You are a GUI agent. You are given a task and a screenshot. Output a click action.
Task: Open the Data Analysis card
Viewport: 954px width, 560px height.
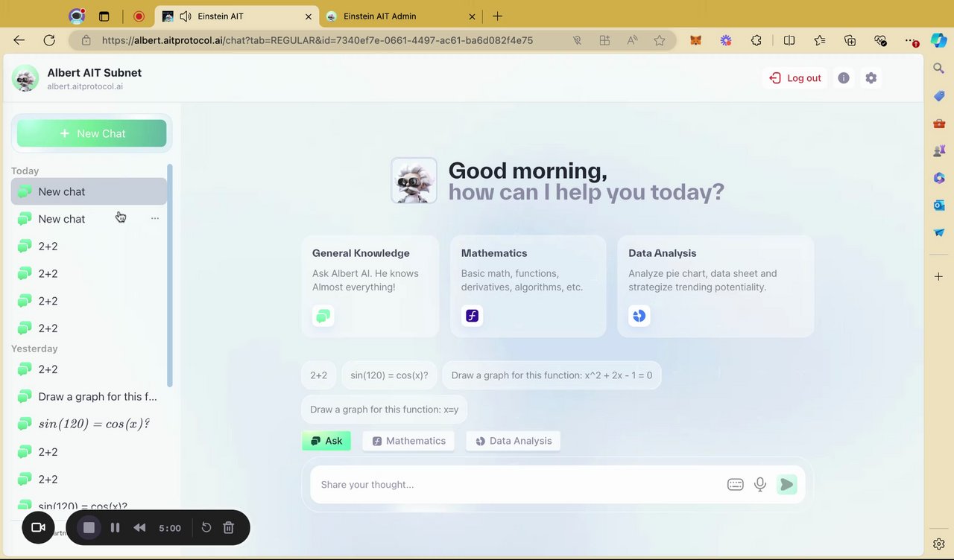click(x=715, y=286)
